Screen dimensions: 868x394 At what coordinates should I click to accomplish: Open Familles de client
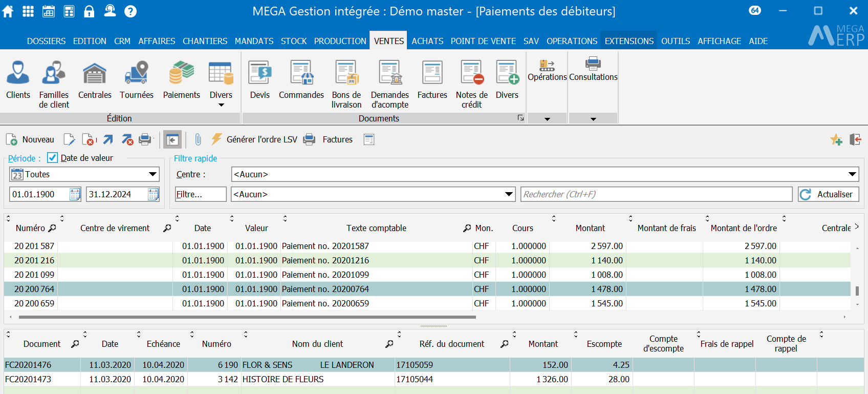[x=54, y=84]
